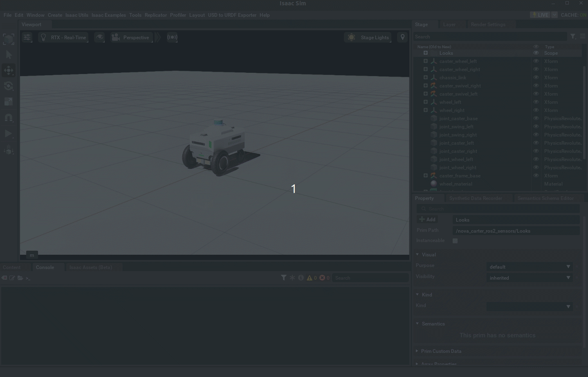This screenshot has height=377, width=588.
Task: Open the Stage panel filter funnel icon
Action: (x=573, y=36)
